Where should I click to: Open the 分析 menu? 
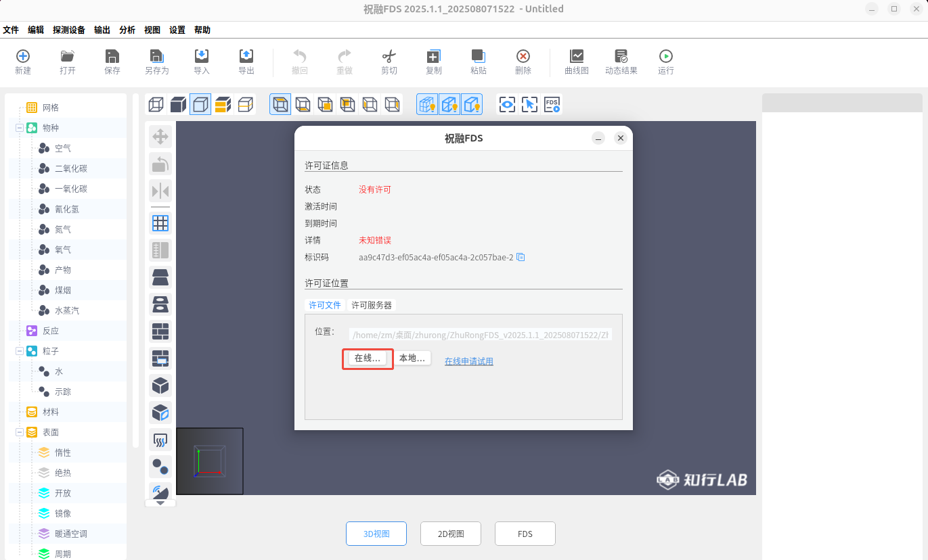coord(127,30)
